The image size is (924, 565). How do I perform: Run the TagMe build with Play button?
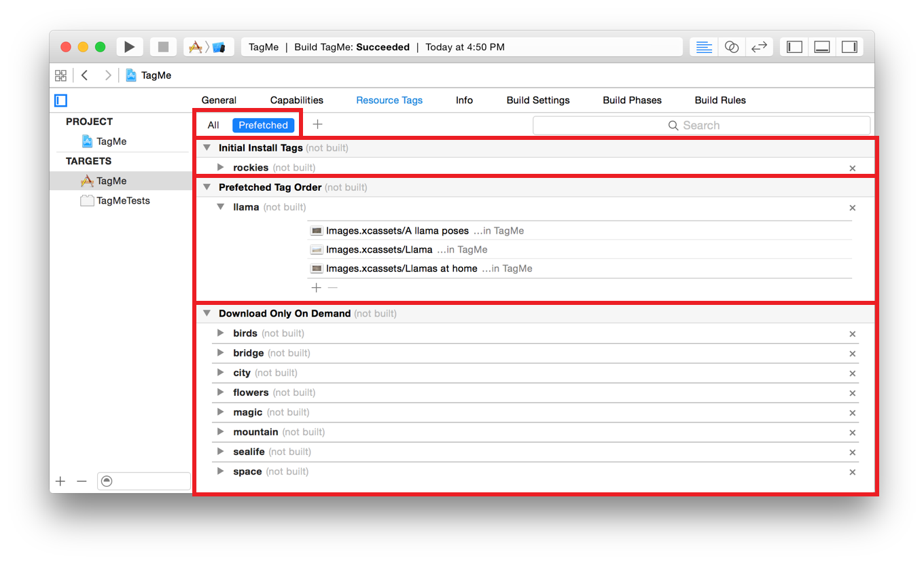[130, 47]
